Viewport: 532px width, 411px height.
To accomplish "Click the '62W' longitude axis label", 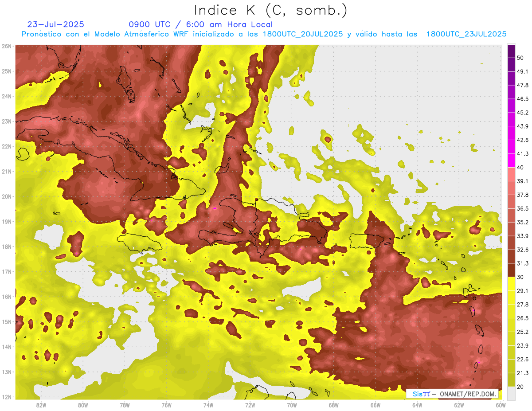I will 459,405.
